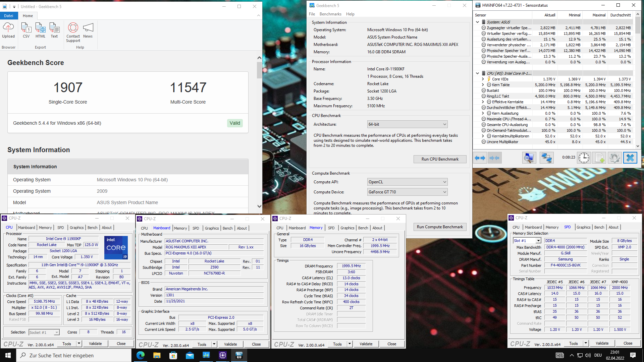Click Valid badge in Geekbench score
644x362 pixels.
pos(235,123)
